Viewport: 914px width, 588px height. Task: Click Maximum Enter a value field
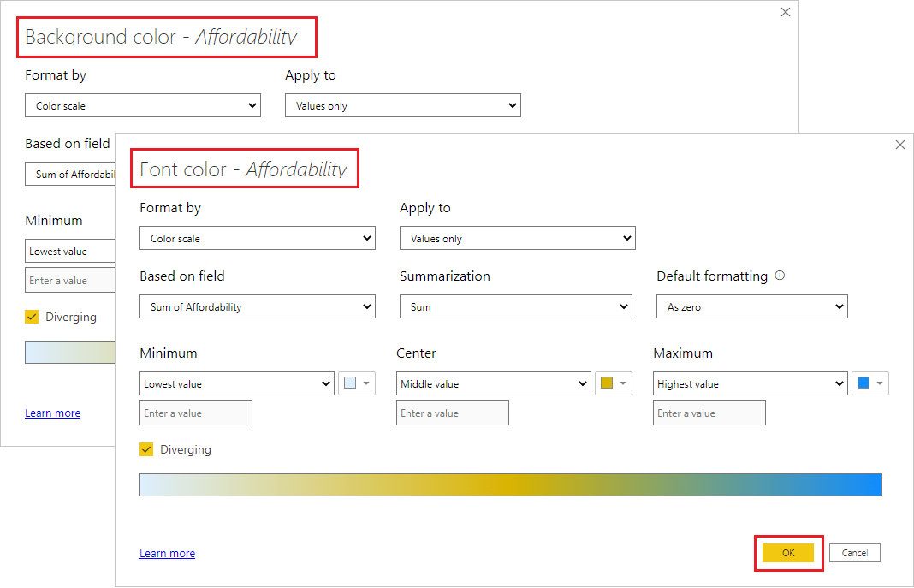tap(709, 413)
